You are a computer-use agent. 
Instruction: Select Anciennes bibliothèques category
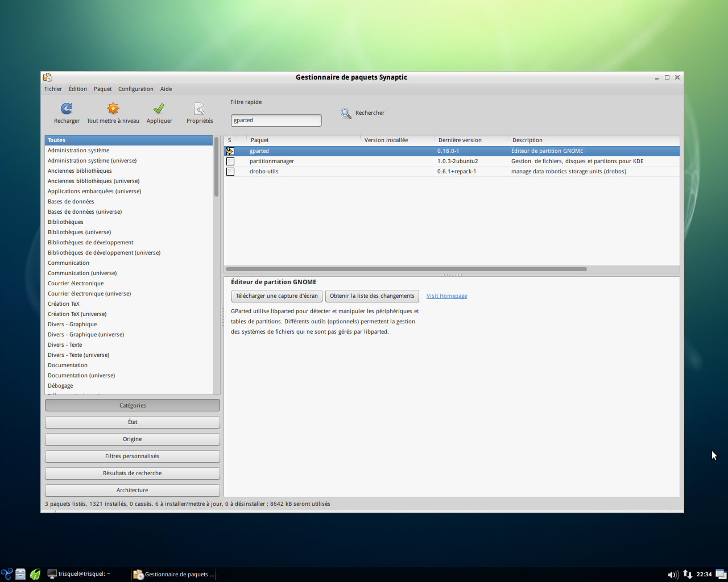click(x=129, y=171)
